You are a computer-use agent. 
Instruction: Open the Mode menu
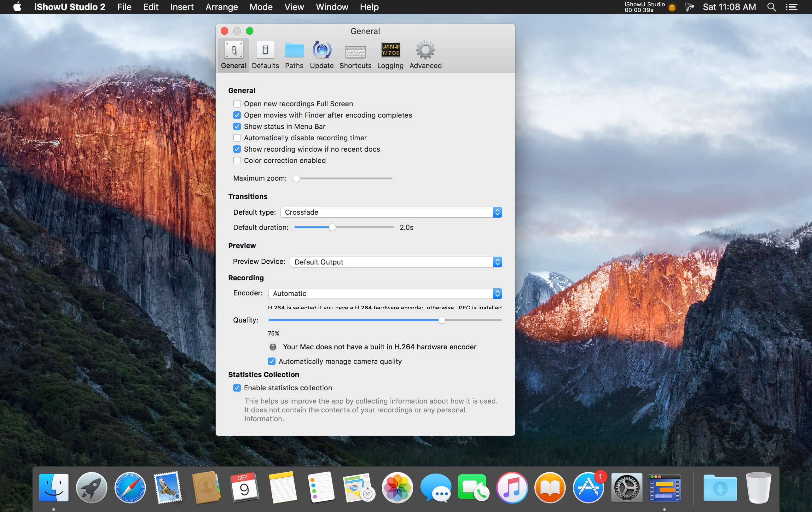[x=261, y=7]
